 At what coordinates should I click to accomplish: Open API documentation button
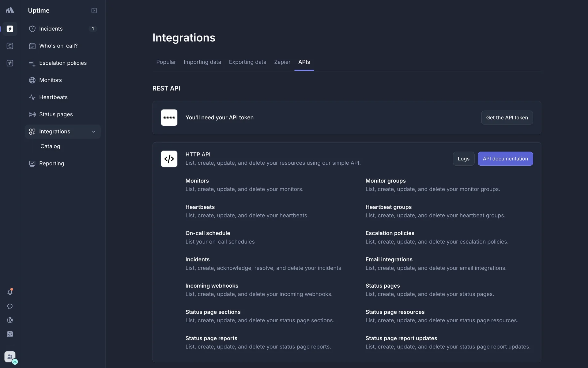pos(505,159)
